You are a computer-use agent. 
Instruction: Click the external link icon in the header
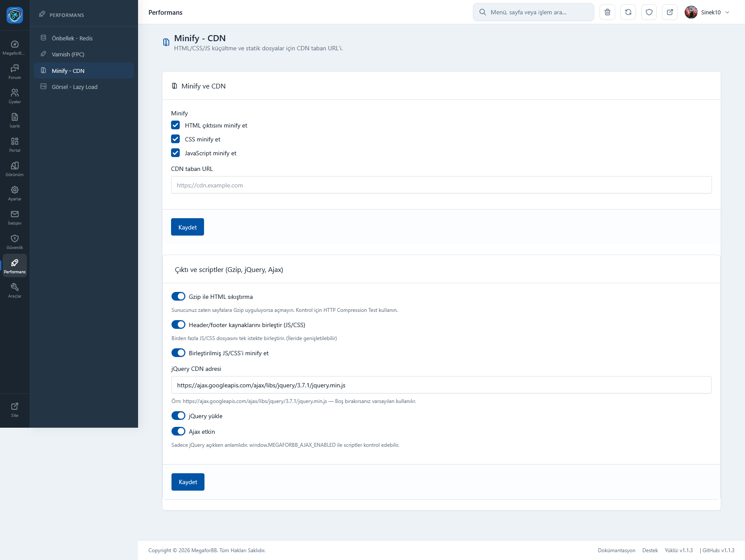(670, 12)
